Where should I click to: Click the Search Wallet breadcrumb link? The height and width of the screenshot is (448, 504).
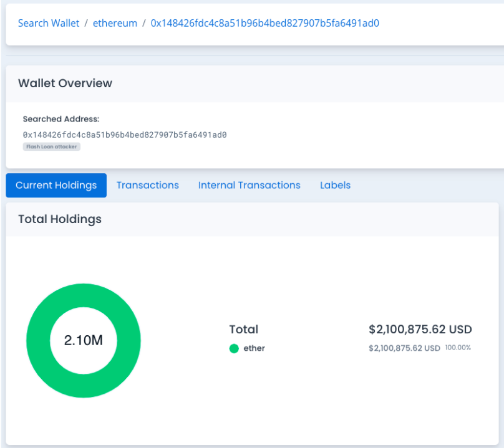(x=49, y=23)
